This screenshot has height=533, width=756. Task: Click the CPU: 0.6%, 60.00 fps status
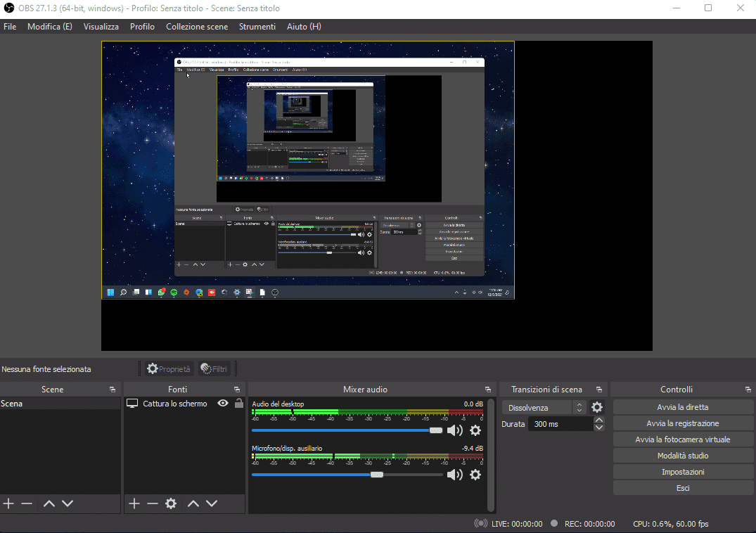point(671,524)
